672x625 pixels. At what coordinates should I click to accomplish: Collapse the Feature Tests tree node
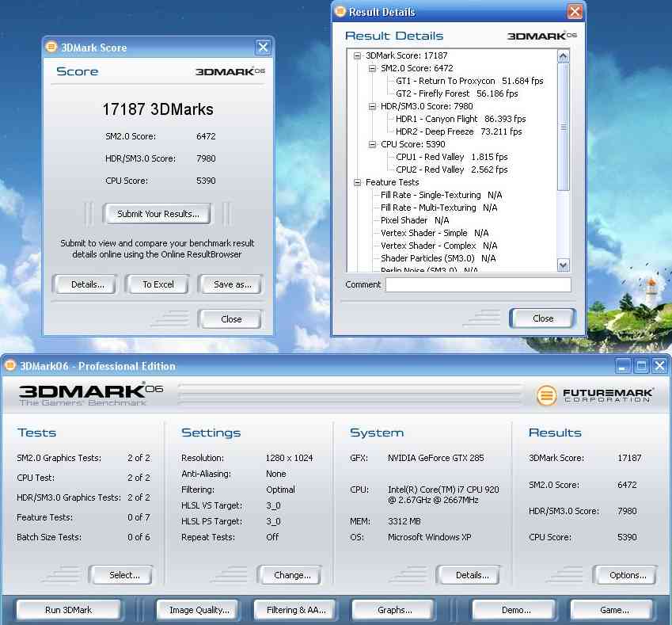coord(358,183)
